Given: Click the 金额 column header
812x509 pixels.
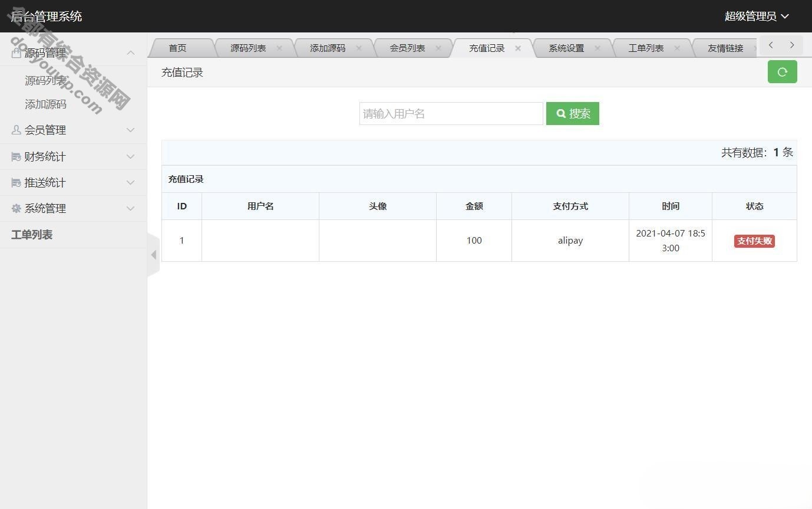Looking at the screenshot, I should pos(474,206).
